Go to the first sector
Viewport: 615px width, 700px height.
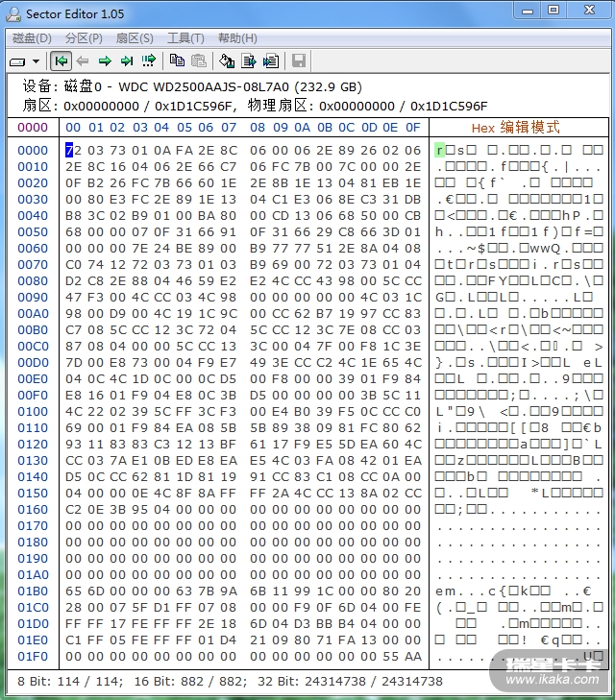(61, 61)
